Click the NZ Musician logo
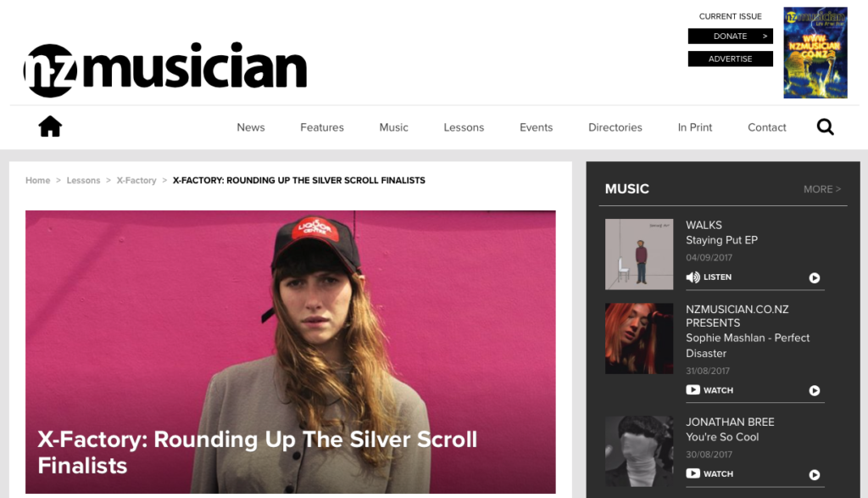 165,70
